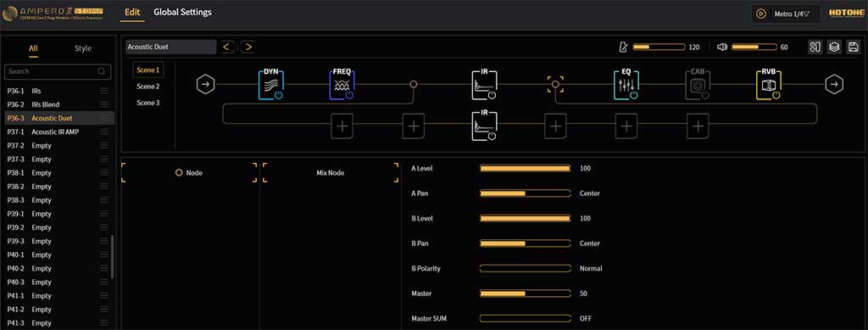Image resolution: width=868 pixels, height=330 pixels.
Task: Adjust the A Level slider
Action: tap(525, 168)
